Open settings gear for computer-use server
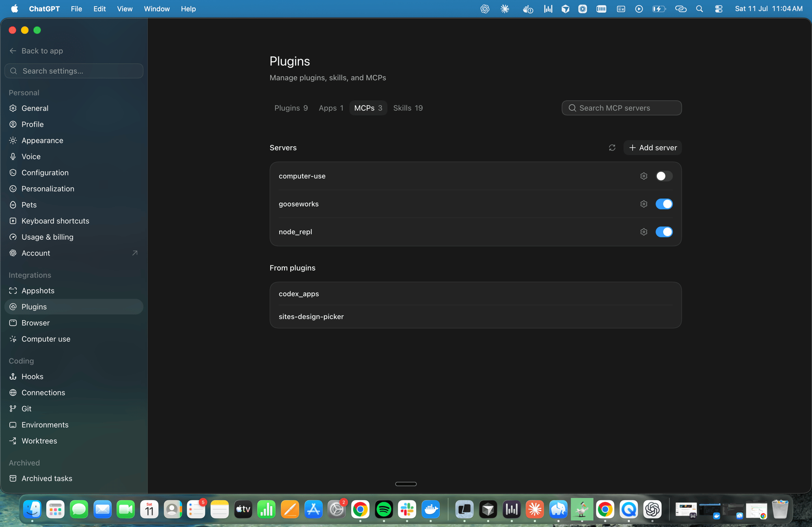 pos(644,176)
